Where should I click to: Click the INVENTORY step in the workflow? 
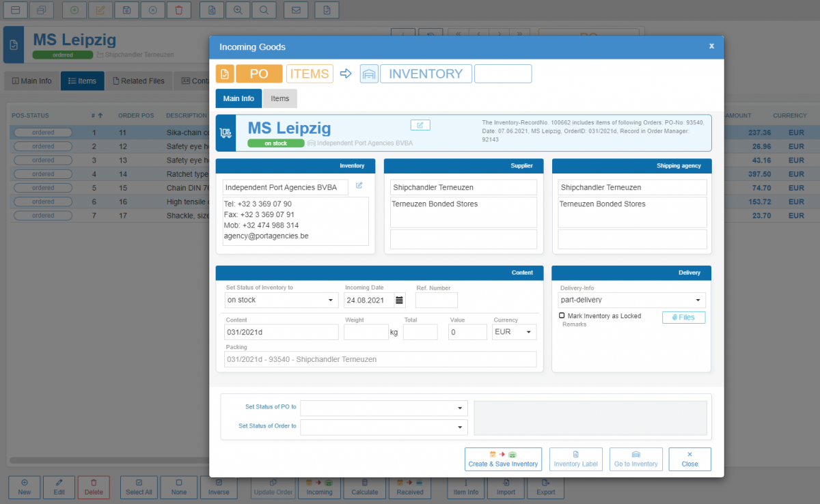[x=425, y=73]
